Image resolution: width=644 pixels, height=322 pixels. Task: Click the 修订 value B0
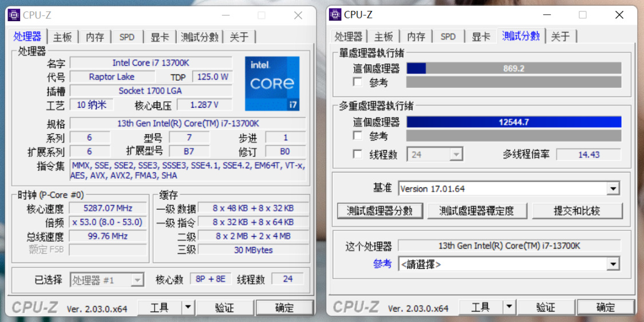[x=286, y=151]
